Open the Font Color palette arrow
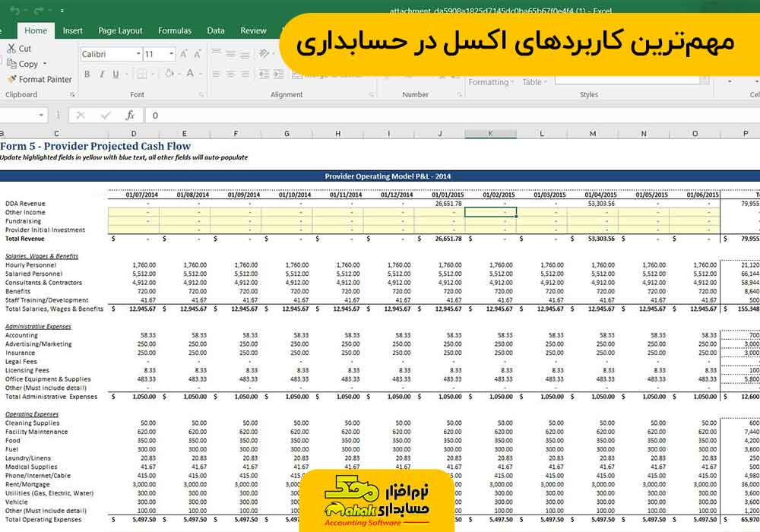 pos(201,74)
